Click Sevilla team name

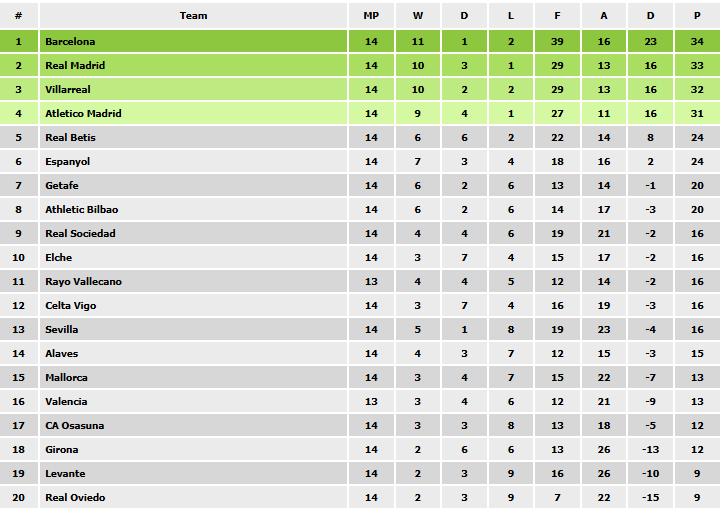pyautogui.click(x=62, y=329)
